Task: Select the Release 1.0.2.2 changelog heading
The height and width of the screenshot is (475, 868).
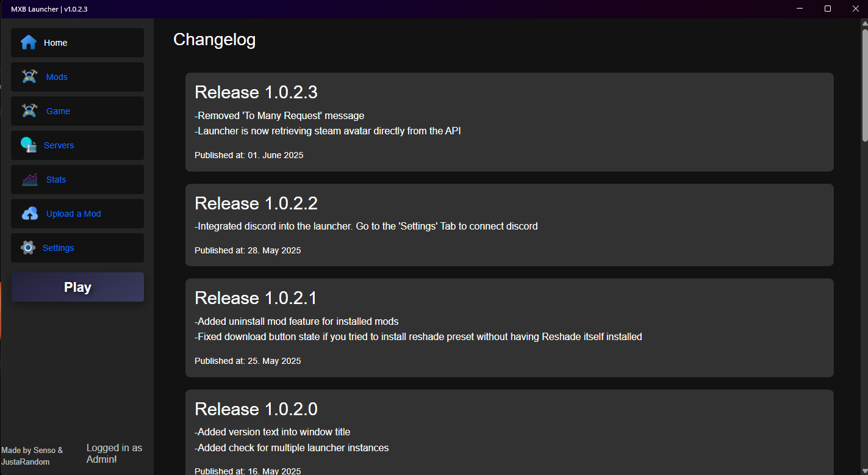Action: point(256,203)
